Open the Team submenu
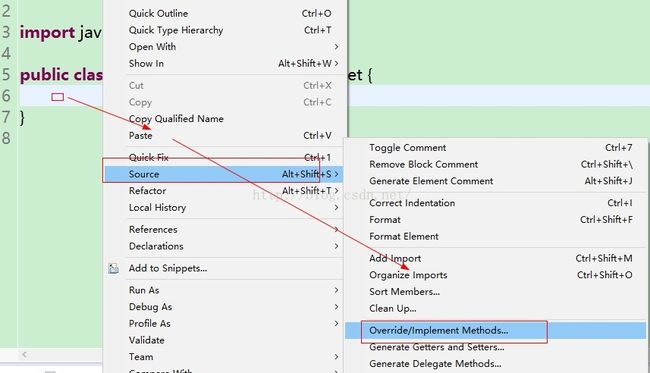This screenshot has height=373, width=650. pyautogui.click(x=224, y=357)
